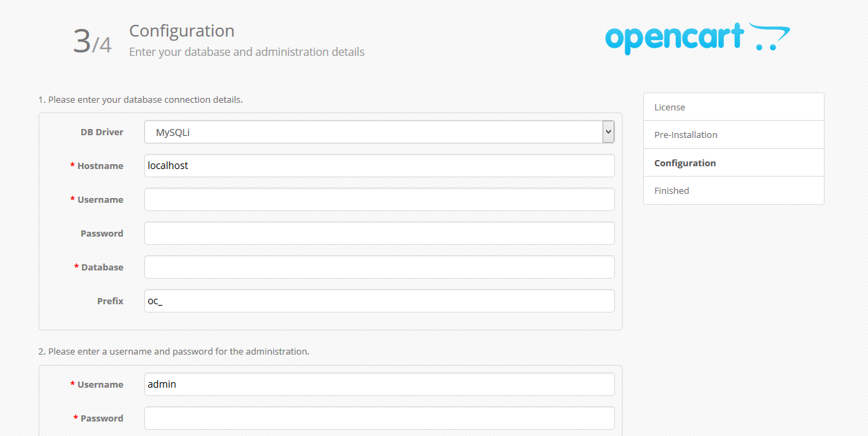
Task: Click the administration Username field containing admin
Action: [379, 384]
